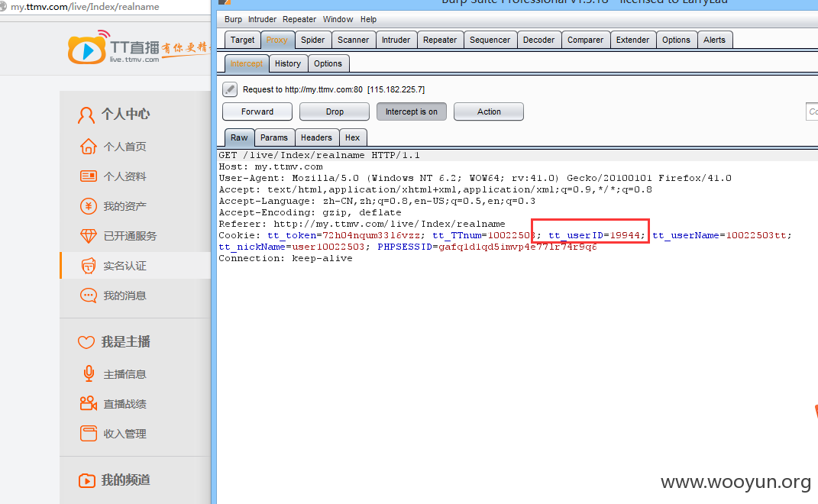Drop the intercepted request
The width and height of the screenshot is (818, 504).
(x=335, y=111)
